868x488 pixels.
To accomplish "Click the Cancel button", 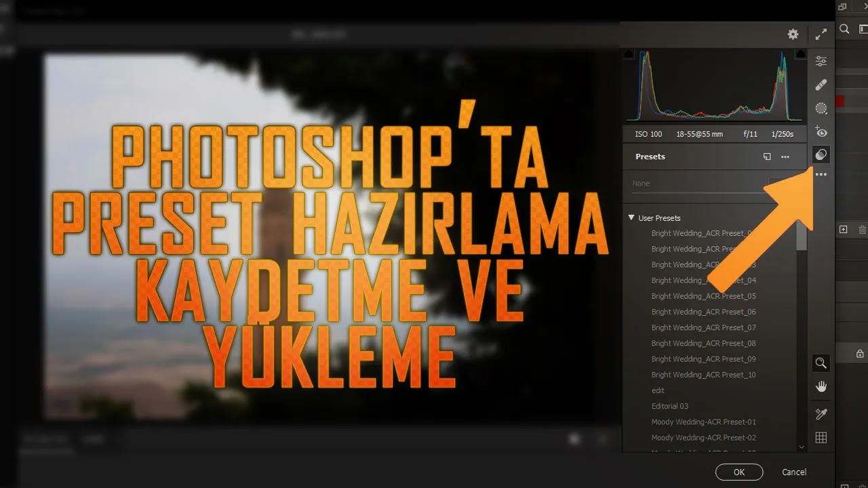I will click(794, 472).
